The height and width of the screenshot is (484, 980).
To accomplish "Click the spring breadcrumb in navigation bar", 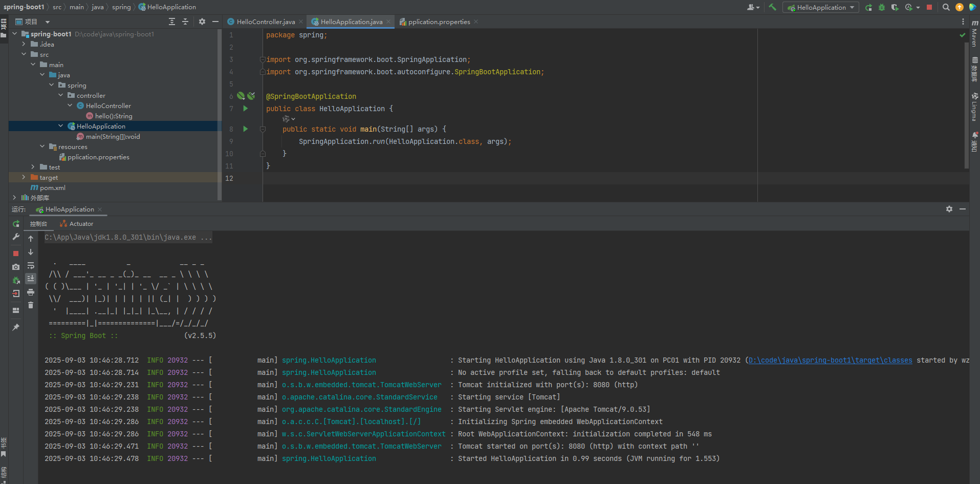I will [121, 7].
